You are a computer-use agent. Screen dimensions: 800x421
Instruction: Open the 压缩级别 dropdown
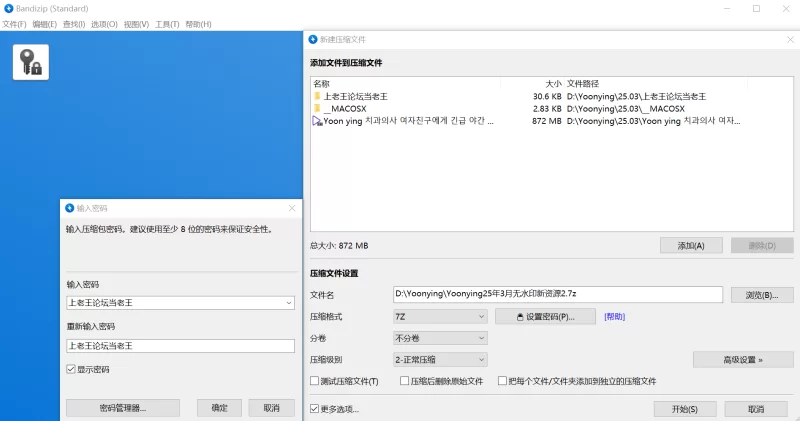point(440,359)
